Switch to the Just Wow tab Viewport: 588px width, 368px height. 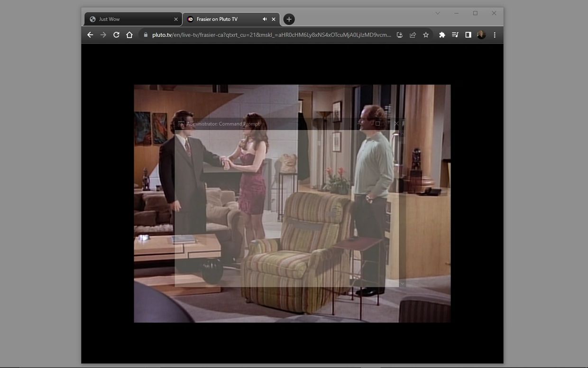pyautogui.click(x=128, y=19)
